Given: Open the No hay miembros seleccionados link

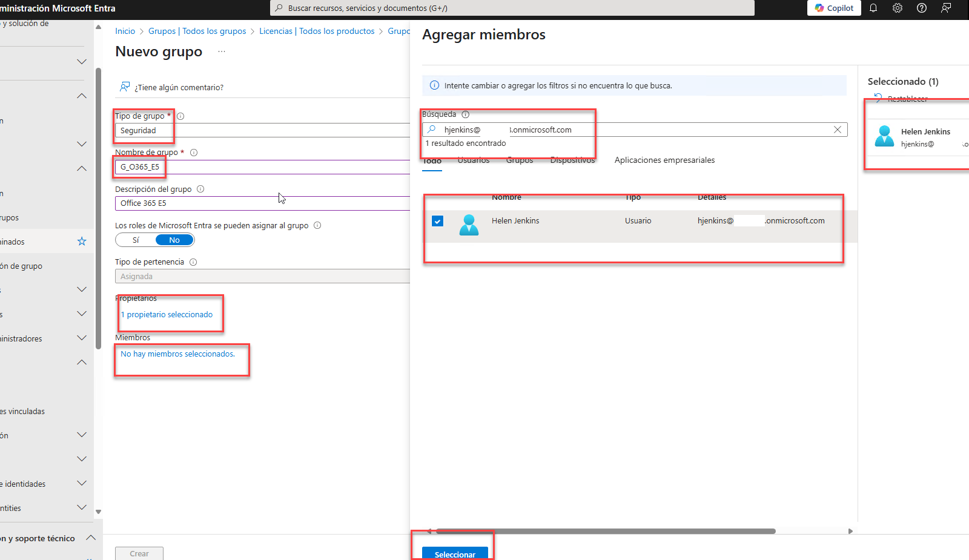Looking at the screenshot, I should 177,354.
